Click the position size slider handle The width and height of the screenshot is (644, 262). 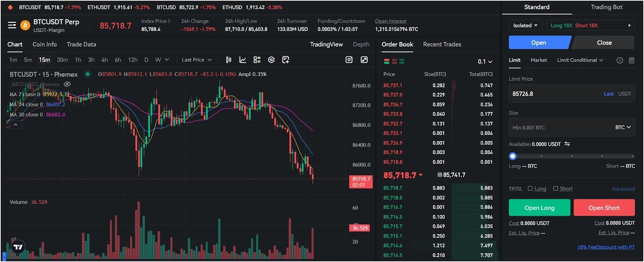(512, 156)
